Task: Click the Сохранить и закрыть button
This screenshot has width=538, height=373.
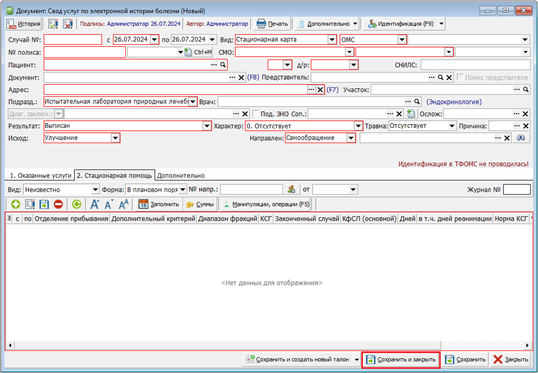Action: (401, 360)
